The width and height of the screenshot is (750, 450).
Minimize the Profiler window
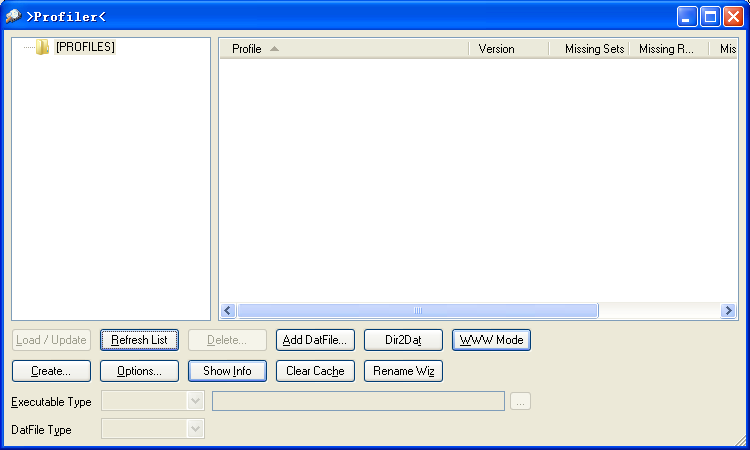click(686, 17)
